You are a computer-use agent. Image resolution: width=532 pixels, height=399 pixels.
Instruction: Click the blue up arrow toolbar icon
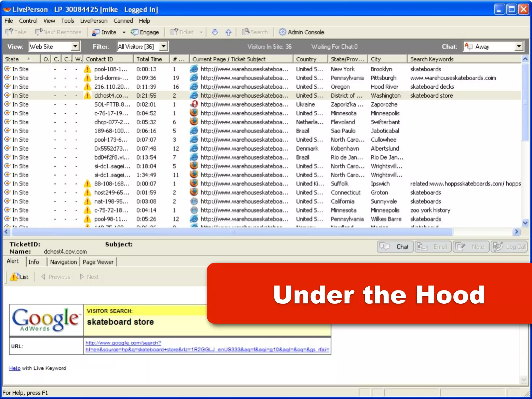tap(228, 32)
